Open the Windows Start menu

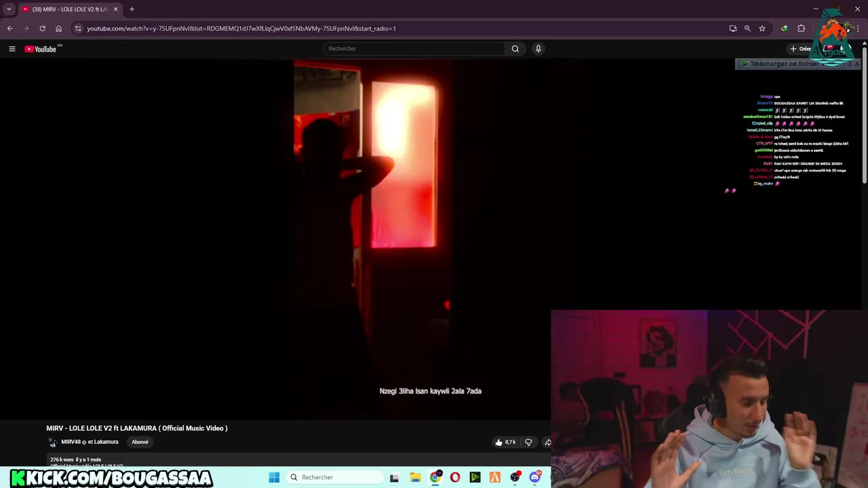(x=274, y=477)
